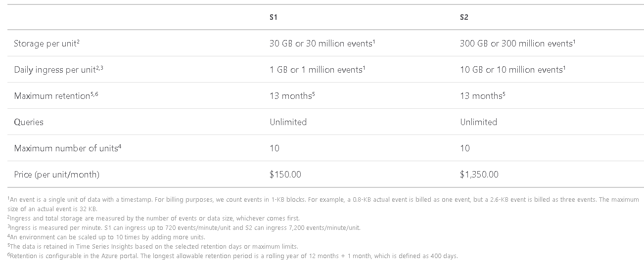Click the $150.00 S1 price
The height and width of the screenshot is (266, 644).
[x=285, y=175]
